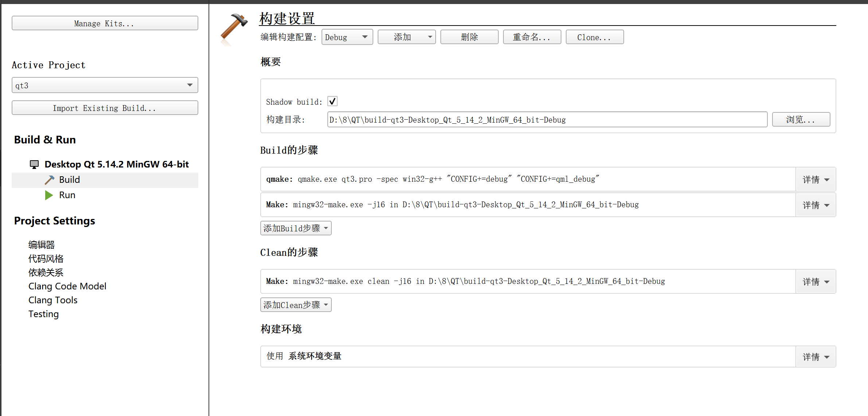
Task: Click the Clone... button
Action: coord(594,37)
